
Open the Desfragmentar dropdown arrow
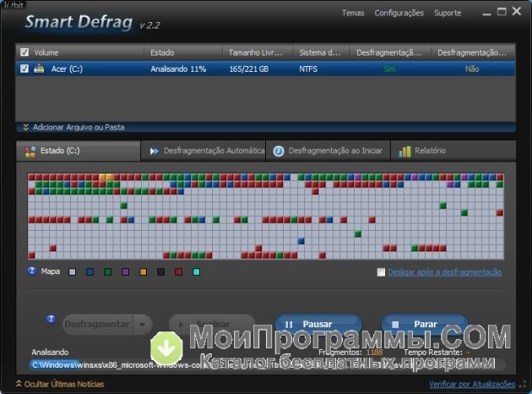pyautogui.click(x=142, y=325)
